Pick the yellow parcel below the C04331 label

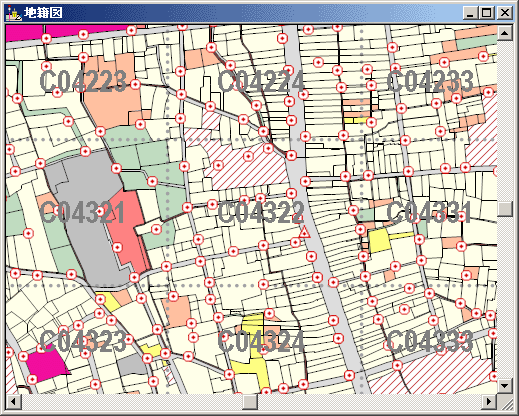pyautogui.click(x=379, y=241)
